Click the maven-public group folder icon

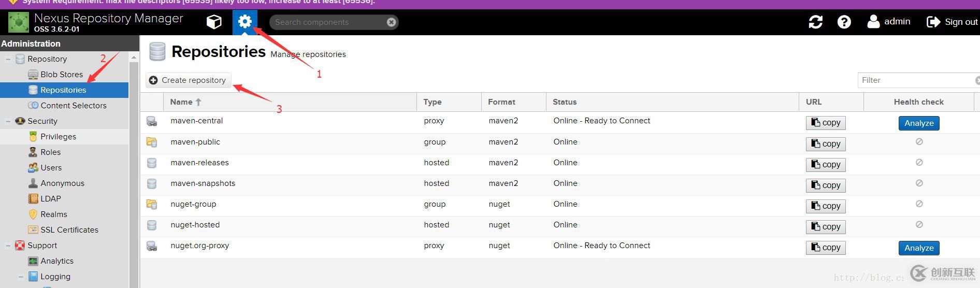152,142
